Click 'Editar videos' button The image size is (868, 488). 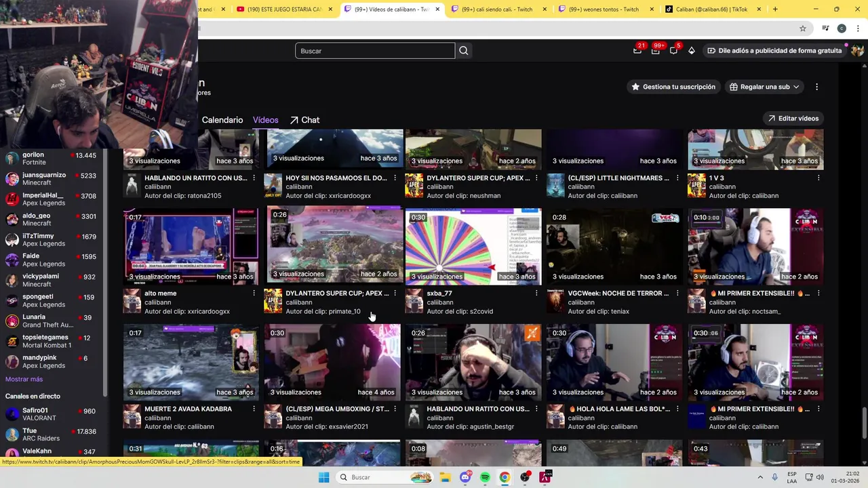coord(793,119)
